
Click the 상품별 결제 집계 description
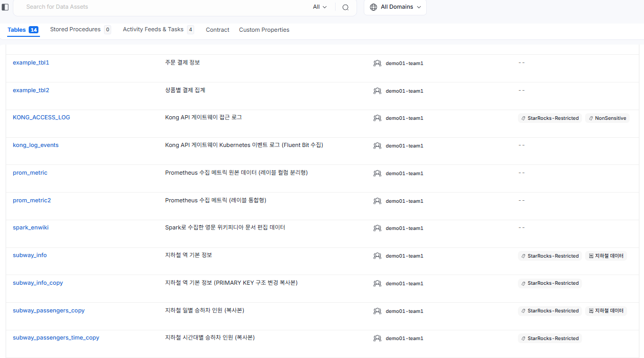[185, 90]
